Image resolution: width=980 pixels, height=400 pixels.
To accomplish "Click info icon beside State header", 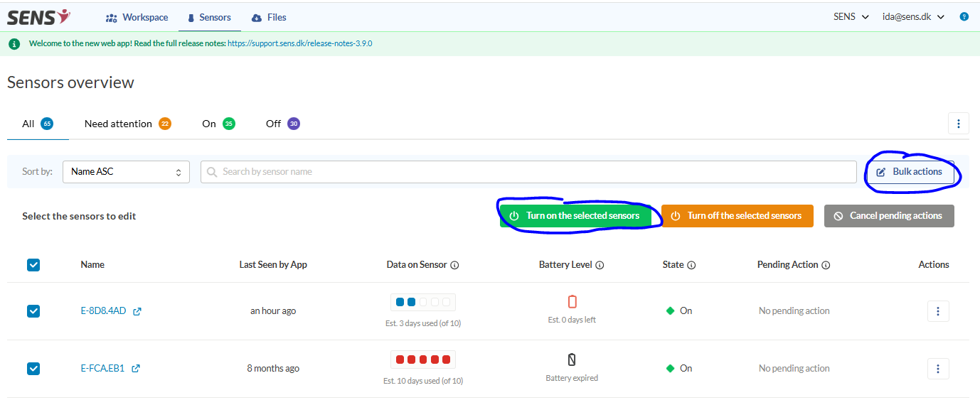I will pyautogui.click(x=691, y=265).
